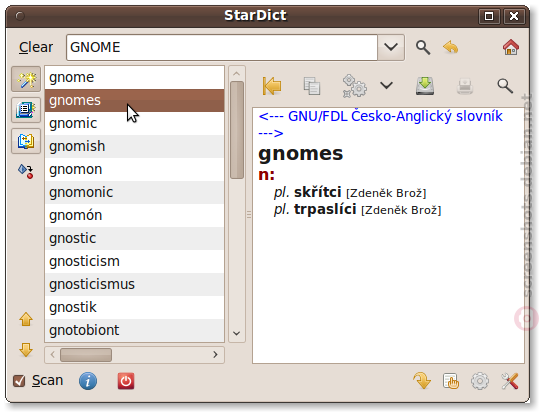Select 'gnosticismus' in the word list
The image size is (539, 412).
pyautogui.click(x=134, y=285)
